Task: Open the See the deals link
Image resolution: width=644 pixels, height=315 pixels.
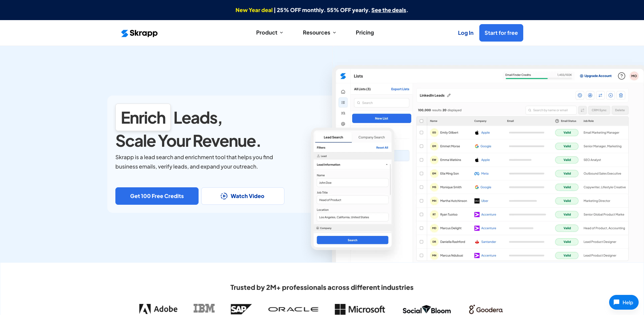Action: [389, 10]
